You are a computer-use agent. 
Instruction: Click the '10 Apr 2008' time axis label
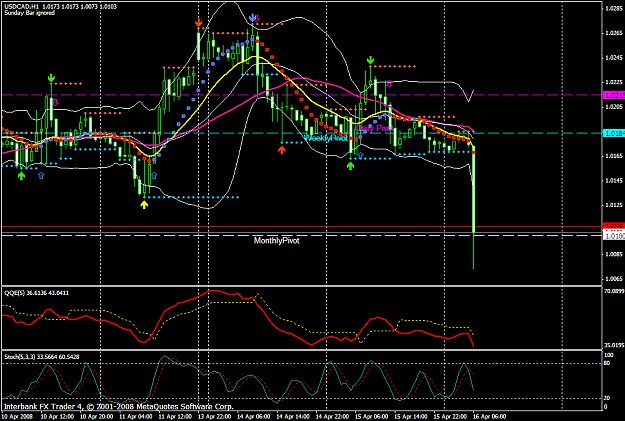[17, 417]
